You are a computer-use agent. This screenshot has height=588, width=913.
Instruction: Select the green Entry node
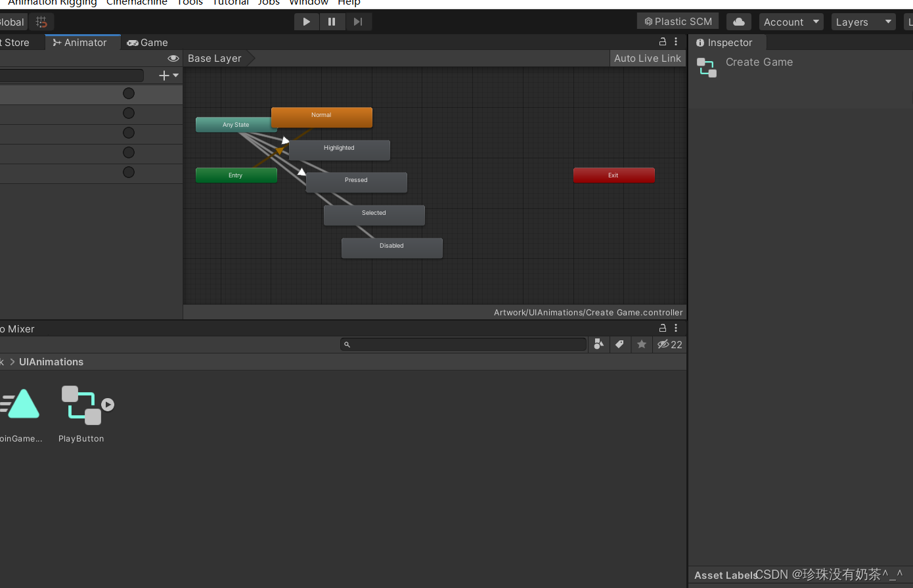click(236, 175)
